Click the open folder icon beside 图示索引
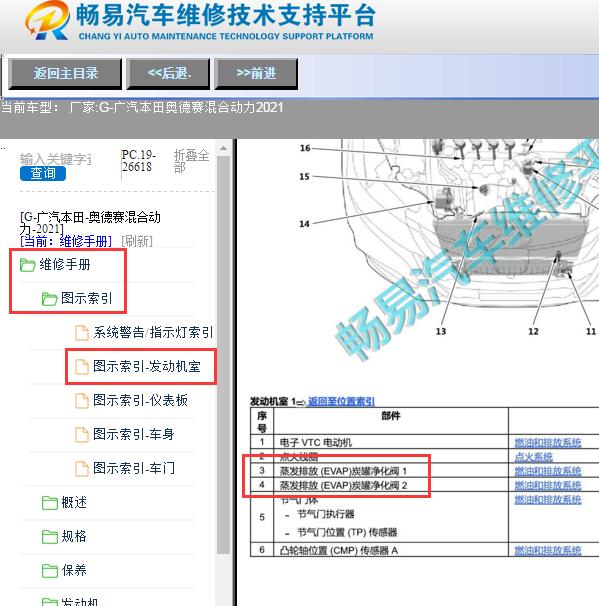This screenshot has width=599, height=606. (49, 299)
